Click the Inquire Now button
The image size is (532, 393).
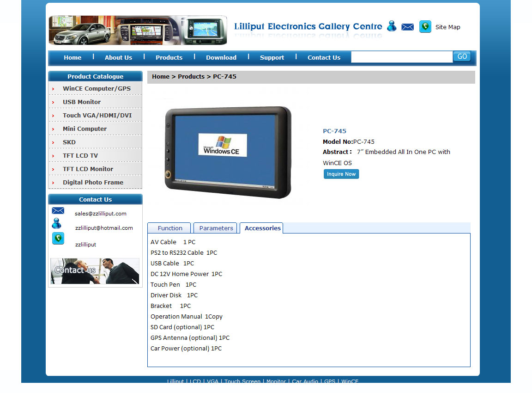click(341, 174)
